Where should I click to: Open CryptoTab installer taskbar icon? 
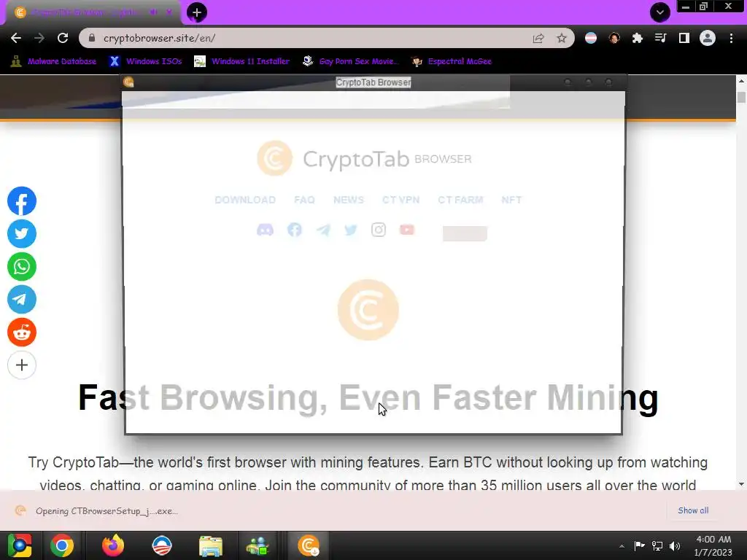point(309,545)
